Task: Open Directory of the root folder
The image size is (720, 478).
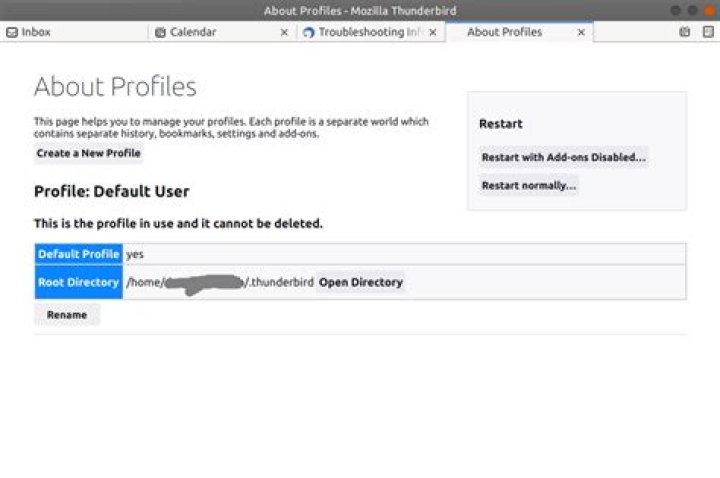Action: tap(360, 282)
